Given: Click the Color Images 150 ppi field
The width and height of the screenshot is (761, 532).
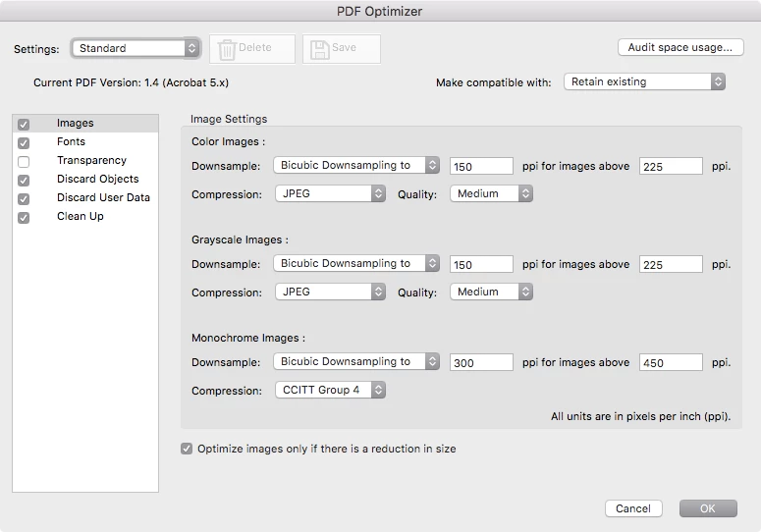Looking at the screenshot, I should coord(481,166).
